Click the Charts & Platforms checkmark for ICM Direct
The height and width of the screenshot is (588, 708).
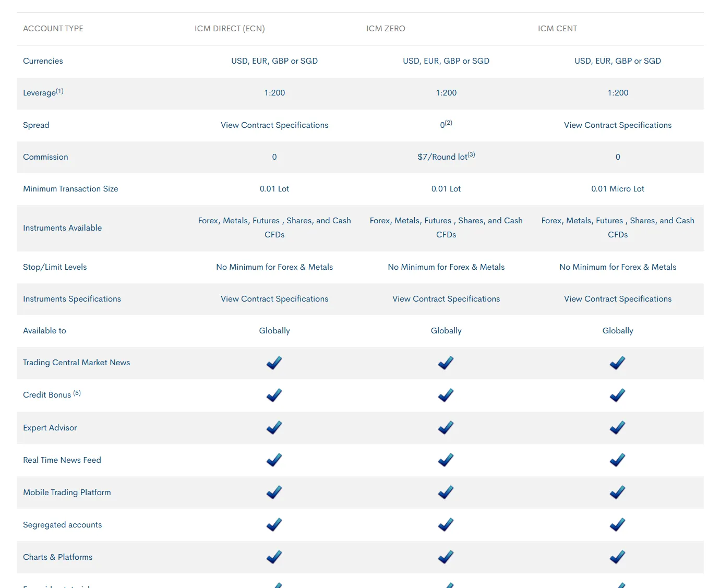[x=274, y=557]
